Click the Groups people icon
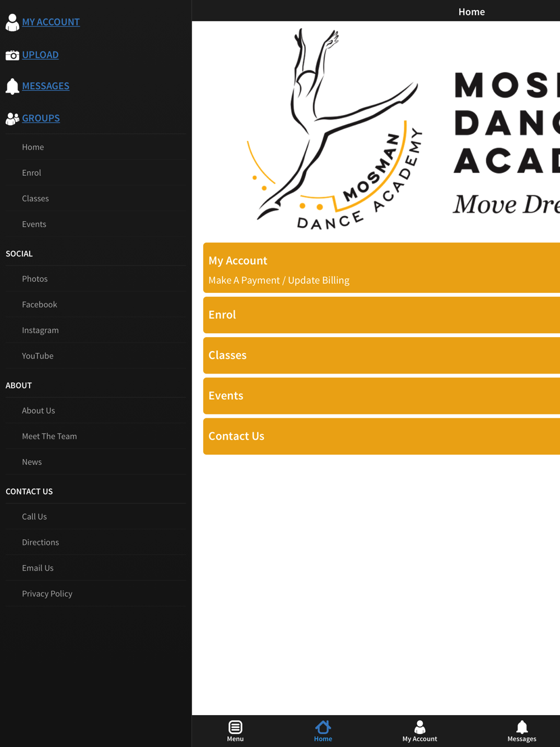 (12, 118)
